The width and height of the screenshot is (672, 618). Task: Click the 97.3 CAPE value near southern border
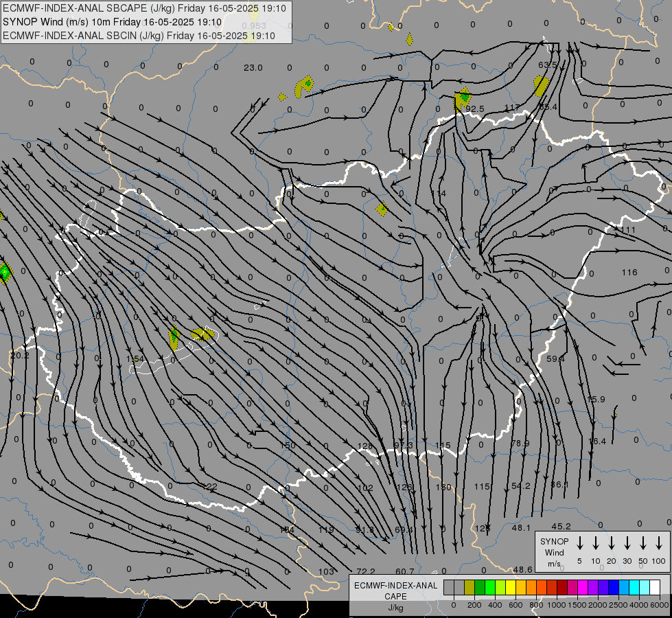(404, 446)
